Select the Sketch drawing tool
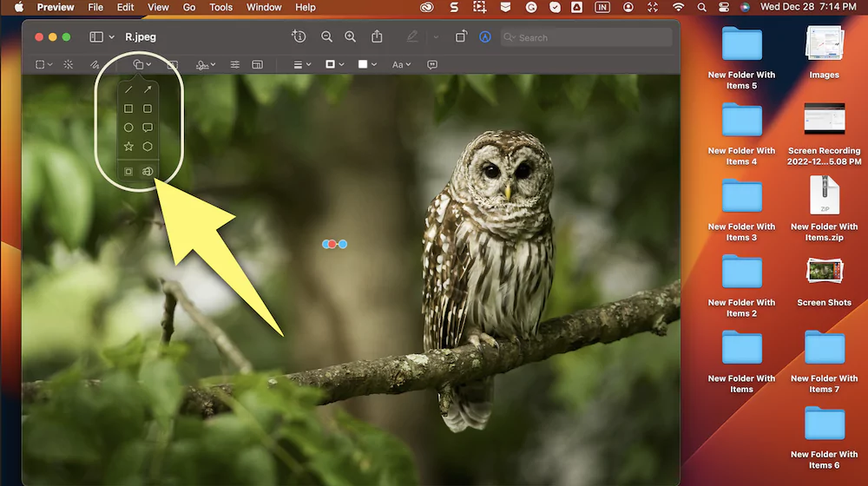Screen dimensions: 868x486 (x=95, y=65)
